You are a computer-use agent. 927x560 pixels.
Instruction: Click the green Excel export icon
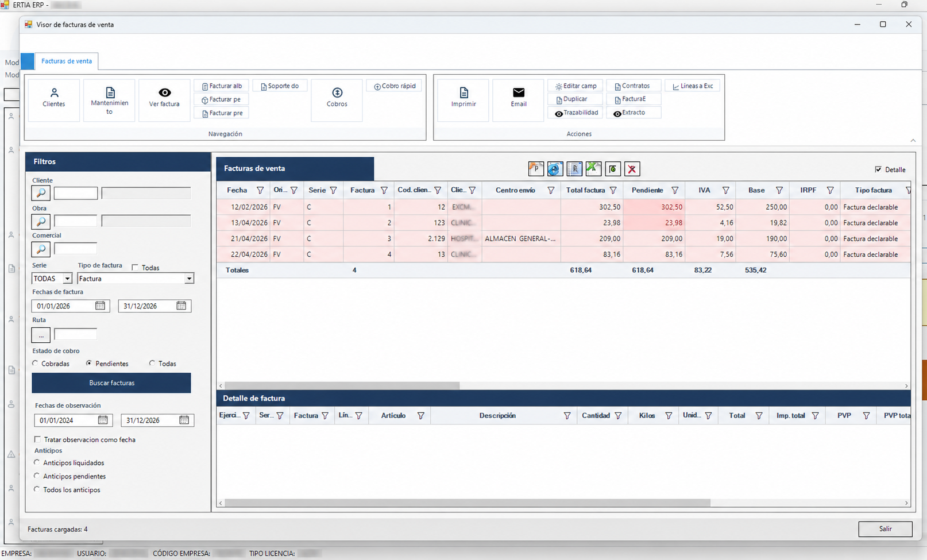[593, 169]
